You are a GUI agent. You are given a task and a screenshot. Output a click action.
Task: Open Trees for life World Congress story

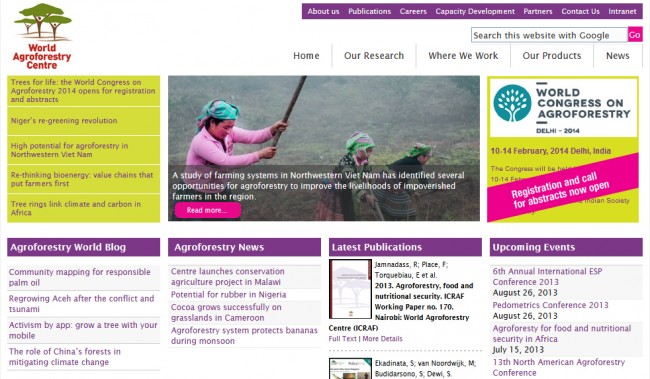point(83,91)
